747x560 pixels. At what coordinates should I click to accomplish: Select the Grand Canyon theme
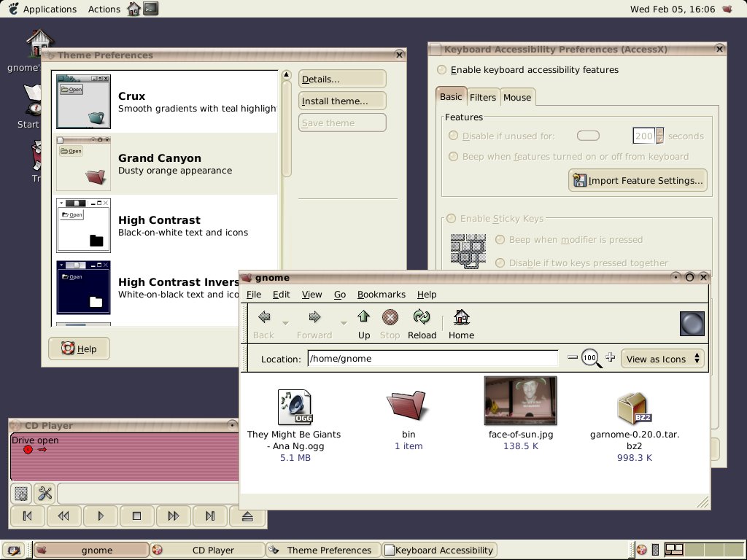click(x=165, y=164)
